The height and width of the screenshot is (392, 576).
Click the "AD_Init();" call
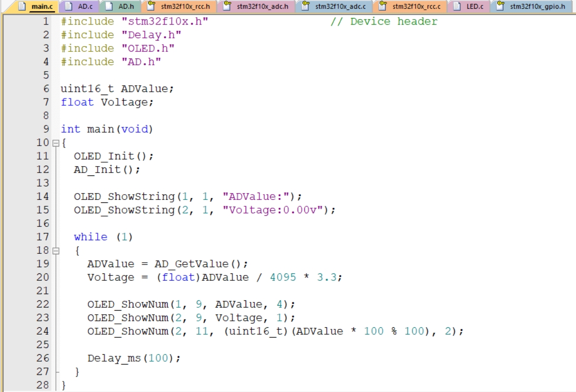click(107, 170)
